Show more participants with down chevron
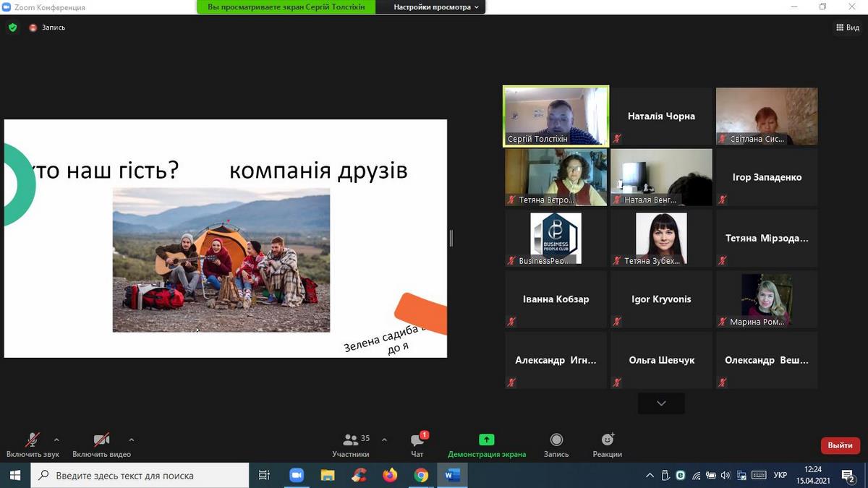Screen dimensions: 868x488 pos(661,403)
